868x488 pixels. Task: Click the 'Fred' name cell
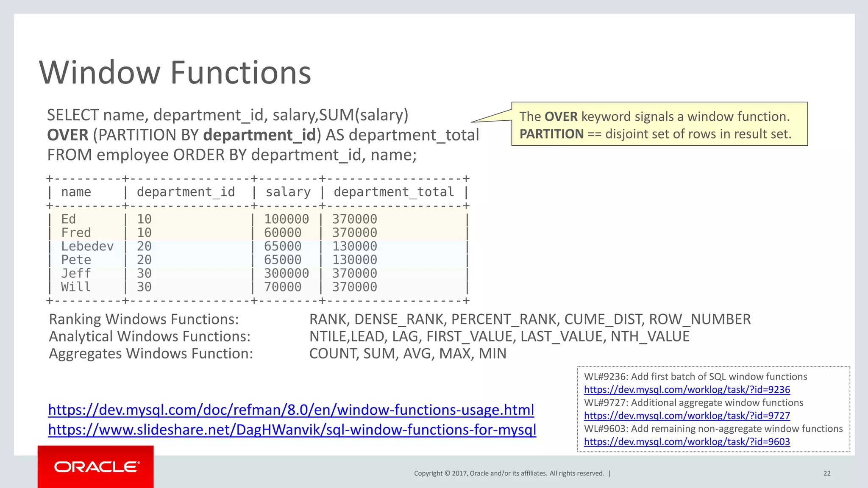coord(76,233)
